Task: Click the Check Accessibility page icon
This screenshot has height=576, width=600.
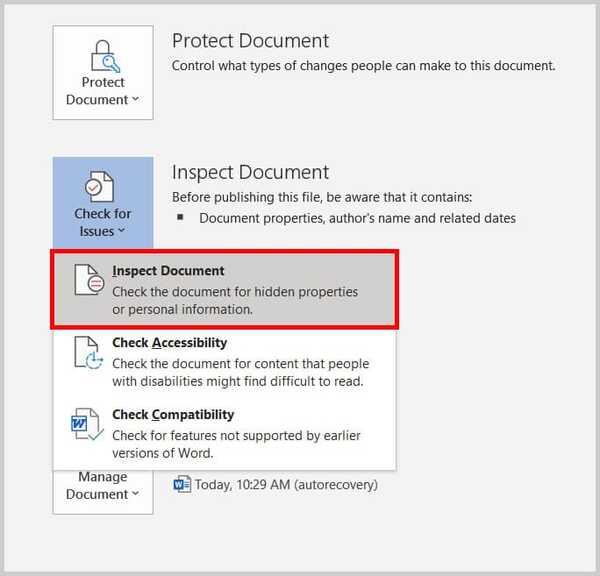Action: 89,352
